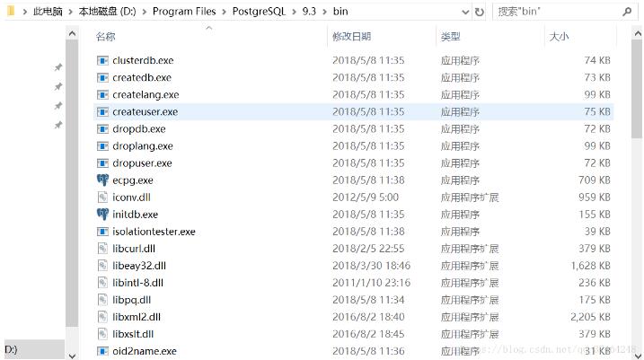Go to 本地磁盘 (D:) breadcrumb
This screenshot has width=644, height=360.
(x=107, y=12)
